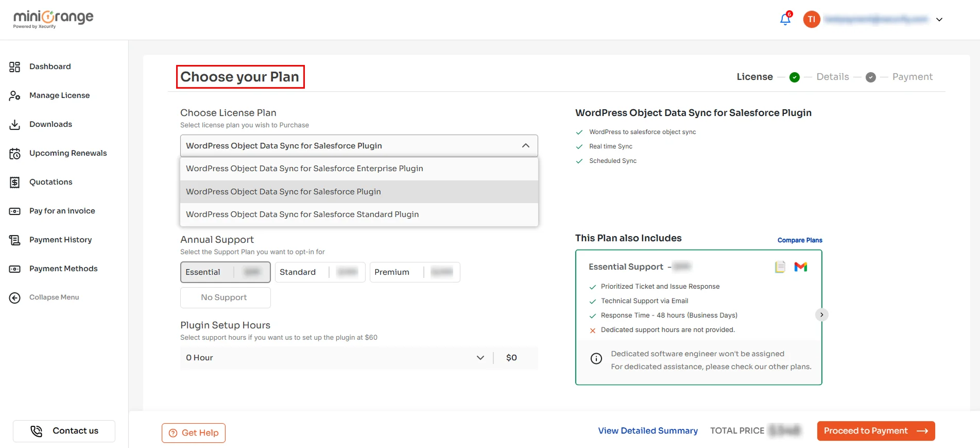Image resolution: width=980 pixels, height=448 pixels.
Task: Click the note icon in Essential Support card
Action: point(780,267)
